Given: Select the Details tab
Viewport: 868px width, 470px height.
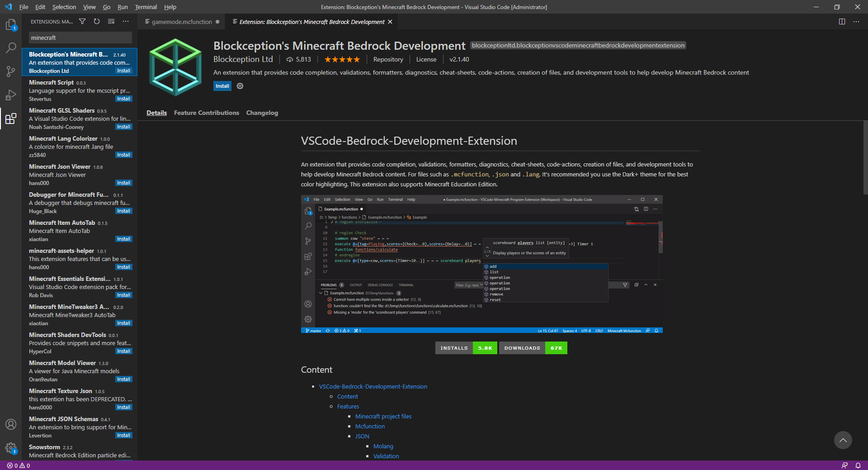Looking at the screenshot, I should click(157, 113).
